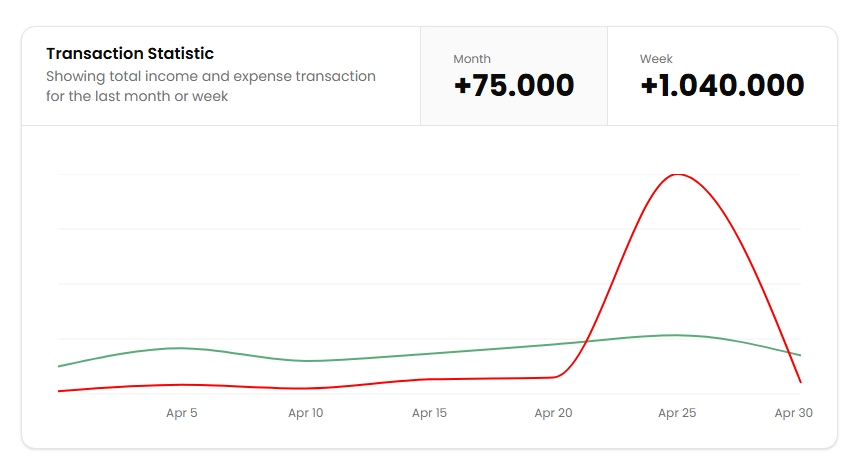Click the red line's lowest right end point
Image resolution: width=860 pixels, height=473 pixels.
(x=801, y=382)
